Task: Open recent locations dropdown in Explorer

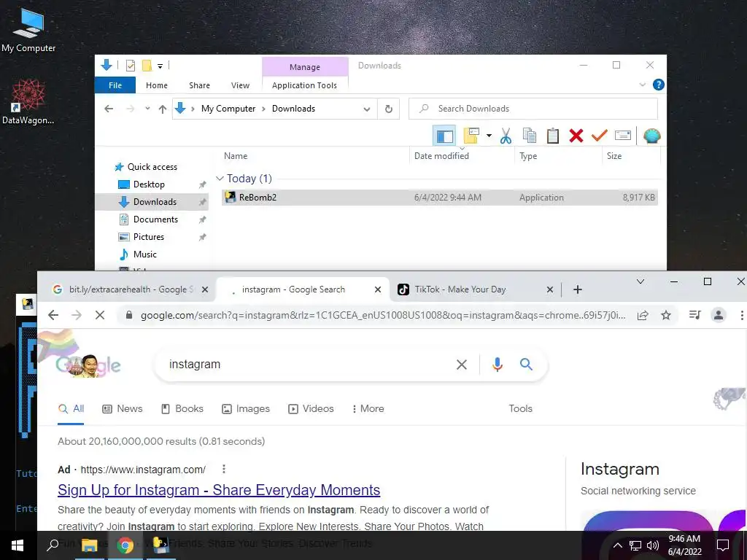Action: (x=147, y=109)
